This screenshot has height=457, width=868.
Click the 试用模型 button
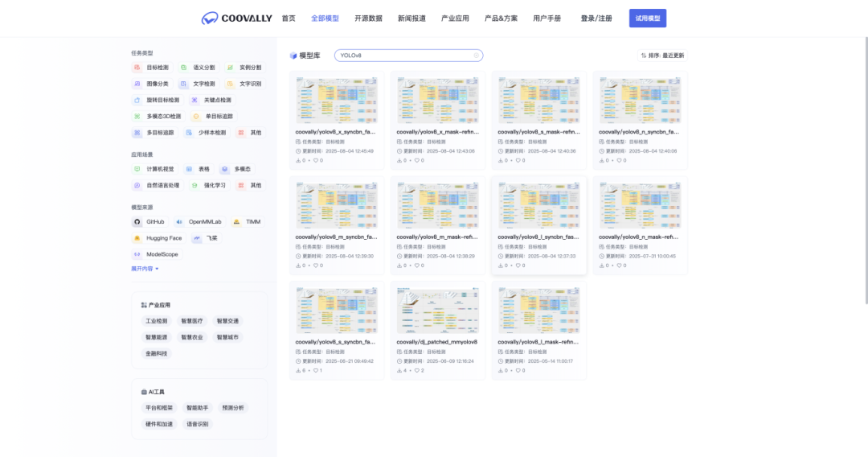(x=648, y=19)
